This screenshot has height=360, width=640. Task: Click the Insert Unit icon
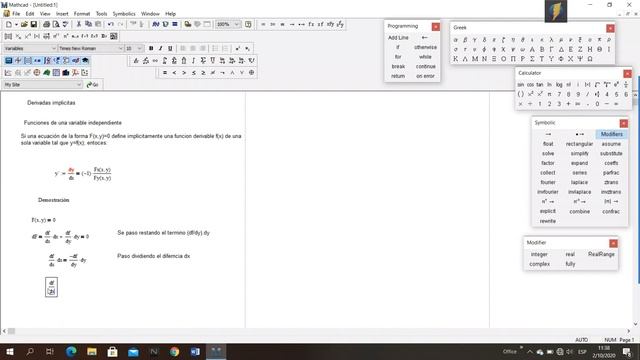pos(165,24)
